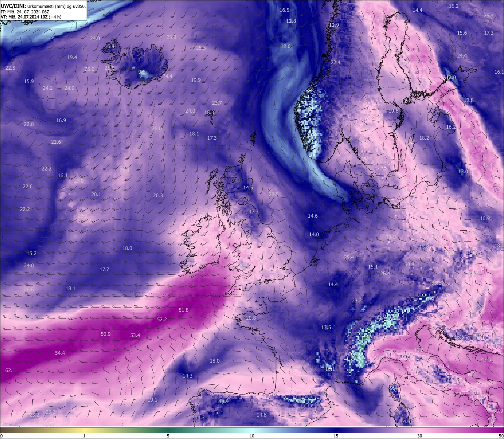Image resolution: width=504 pixels, height=439 pixels.
Task: Click the 17.7 value on the map
Action: [104, 270]
